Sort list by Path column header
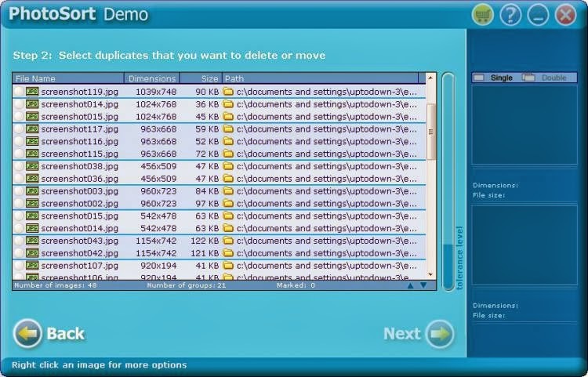The image size is (588, 377). (x=320, y=78)
